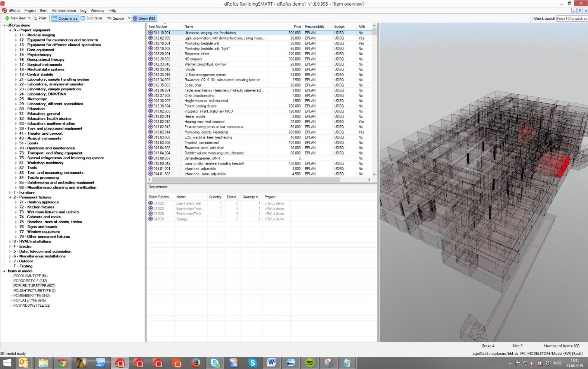Open the dRofus application menu icon
The width and height of the screenshot is (588, 369).
(4, 10)
